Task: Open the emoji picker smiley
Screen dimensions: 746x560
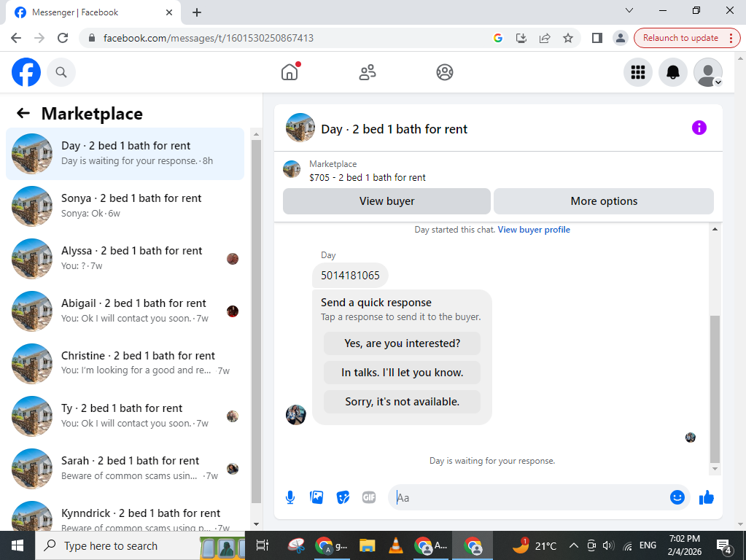Action: click(677, 498)
